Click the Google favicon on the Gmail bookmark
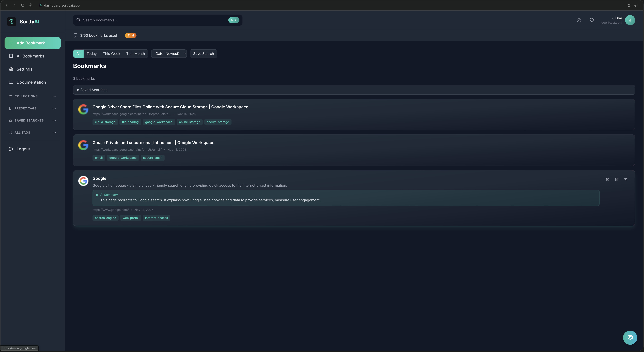 coord(84,145)
